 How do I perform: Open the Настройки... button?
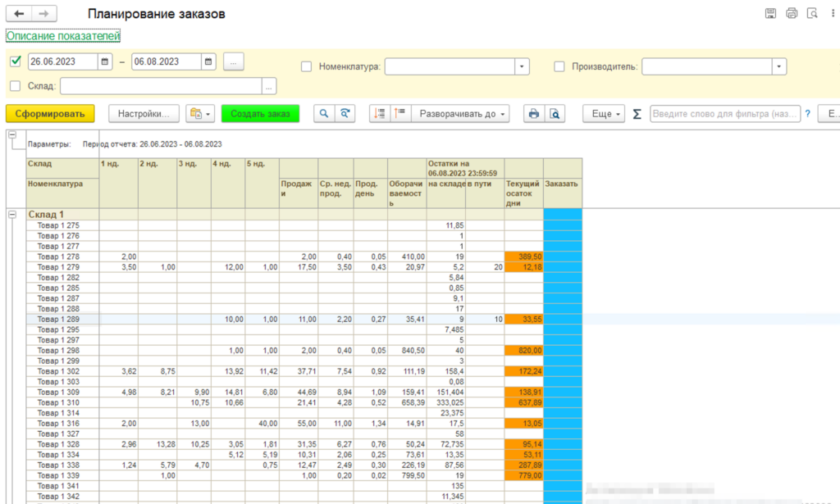[144, 113]
